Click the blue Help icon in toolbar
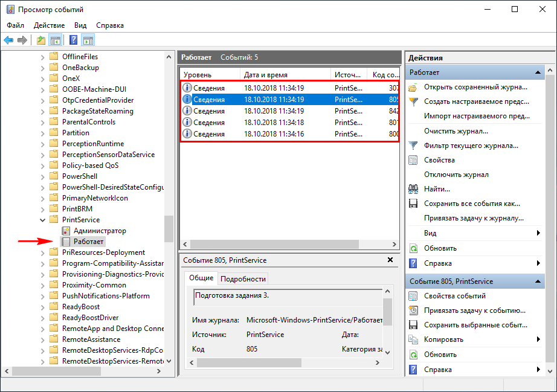This screenshot has height=392, width=557. point(73,40)
